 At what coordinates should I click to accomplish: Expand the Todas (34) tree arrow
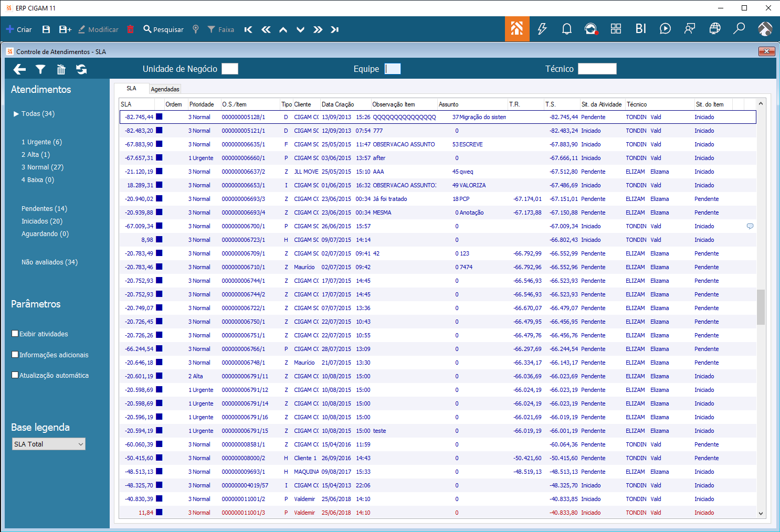[x=16, y=114]
